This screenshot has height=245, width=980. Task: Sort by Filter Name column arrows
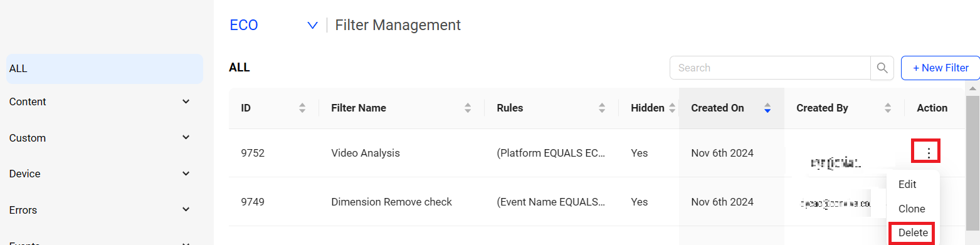pos(468,108)
